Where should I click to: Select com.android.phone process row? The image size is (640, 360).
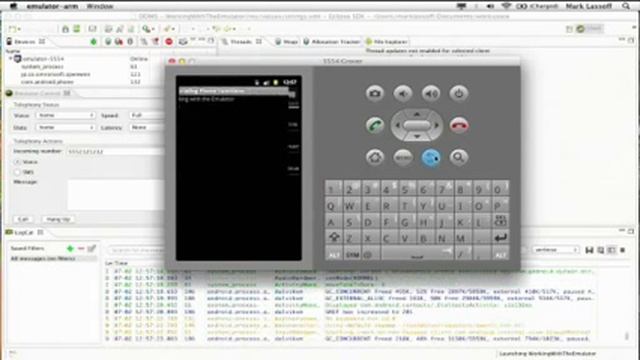click(x=47, y=82)
